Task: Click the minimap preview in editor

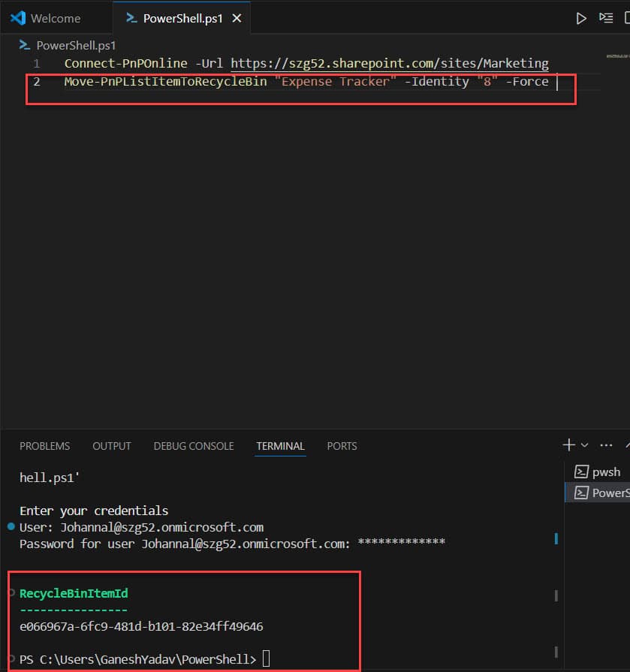Action: [617, 56]
